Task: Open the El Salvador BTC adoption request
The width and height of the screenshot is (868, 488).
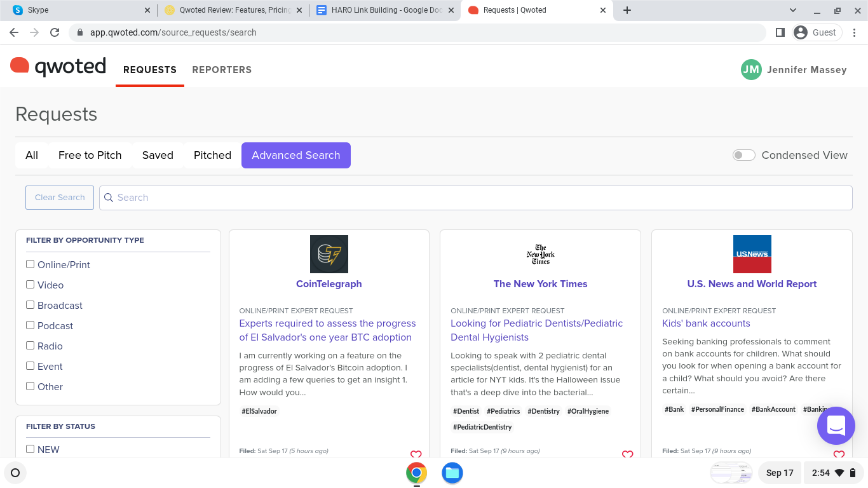Action: (x=327, y=330)
